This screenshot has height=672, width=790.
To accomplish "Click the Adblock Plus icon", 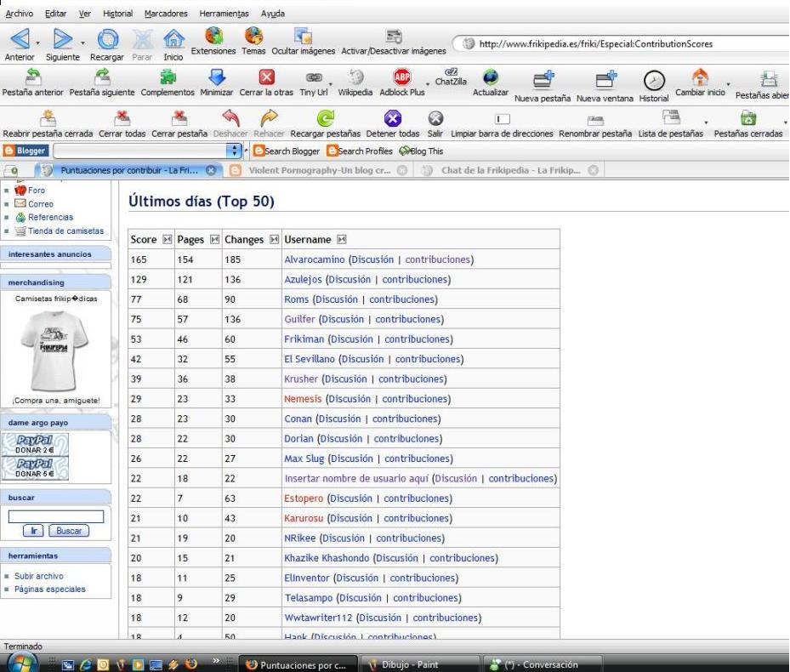I will [402, 77].
